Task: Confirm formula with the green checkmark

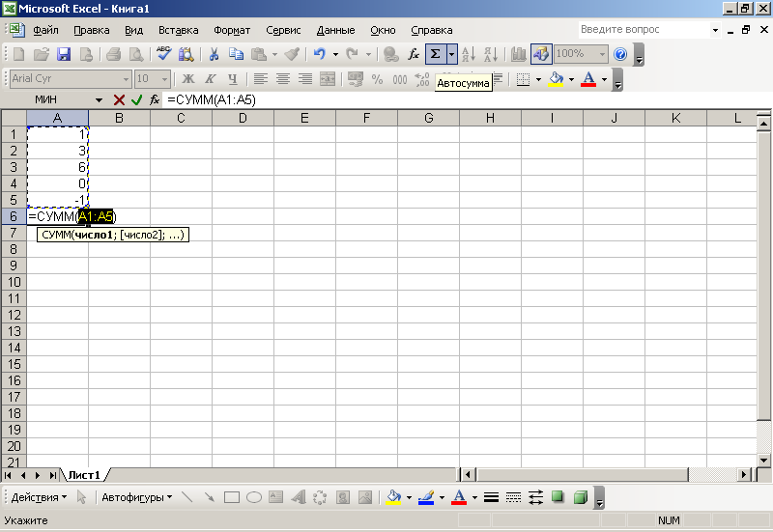Action: coord(136,100)
